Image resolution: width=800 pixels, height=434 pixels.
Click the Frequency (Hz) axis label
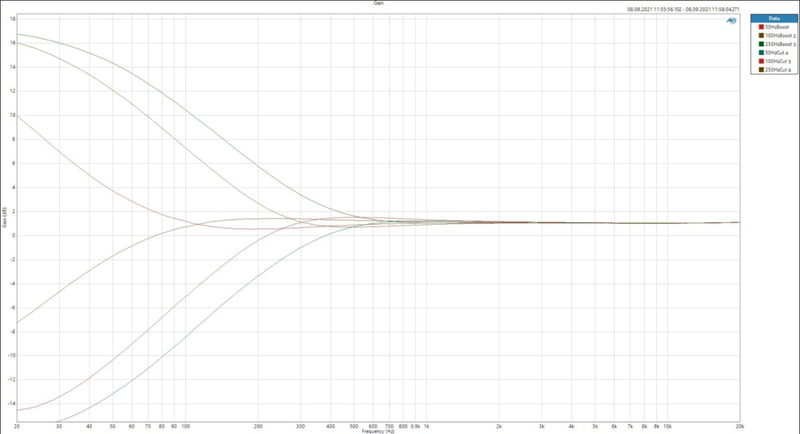pyautogui.click(x=378, y=431)
